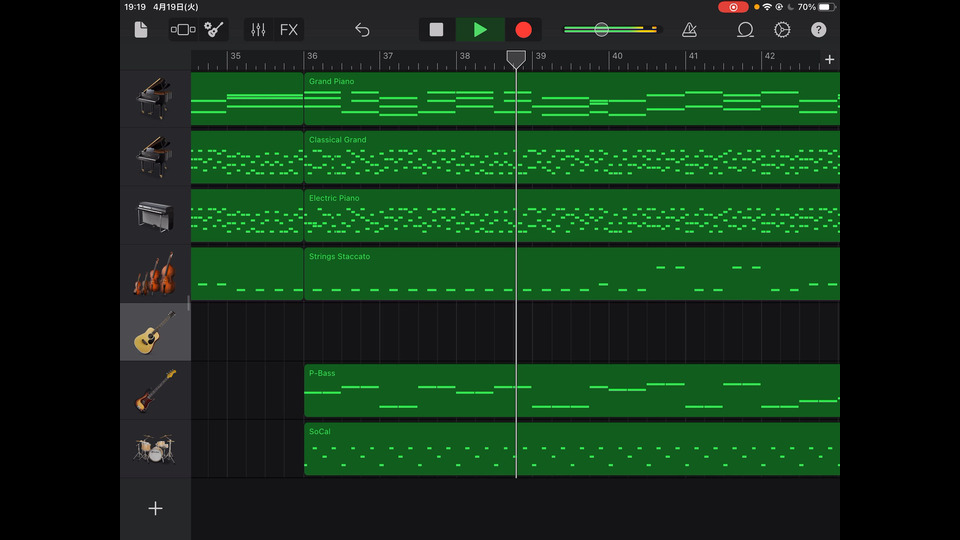
Task: Select the Electric Piano track icon
Action: [155, 216]
